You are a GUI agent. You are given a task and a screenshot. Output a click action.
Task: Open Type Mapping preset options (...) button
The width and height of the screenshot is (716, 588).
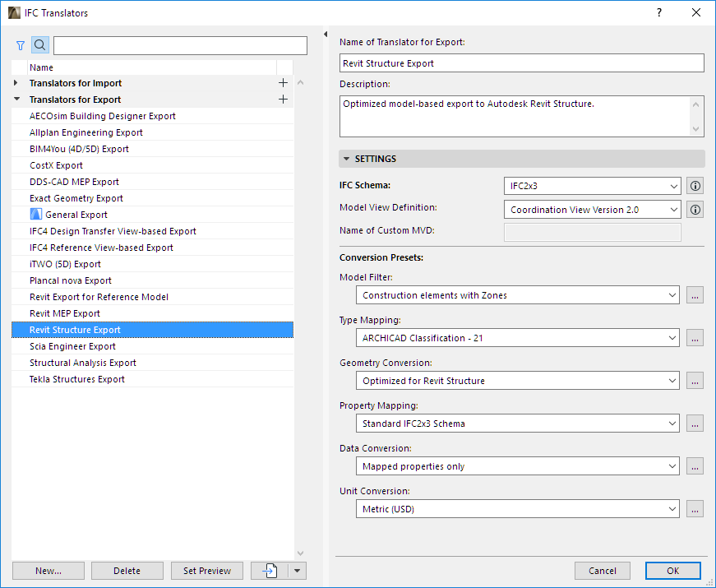(695, 338)
